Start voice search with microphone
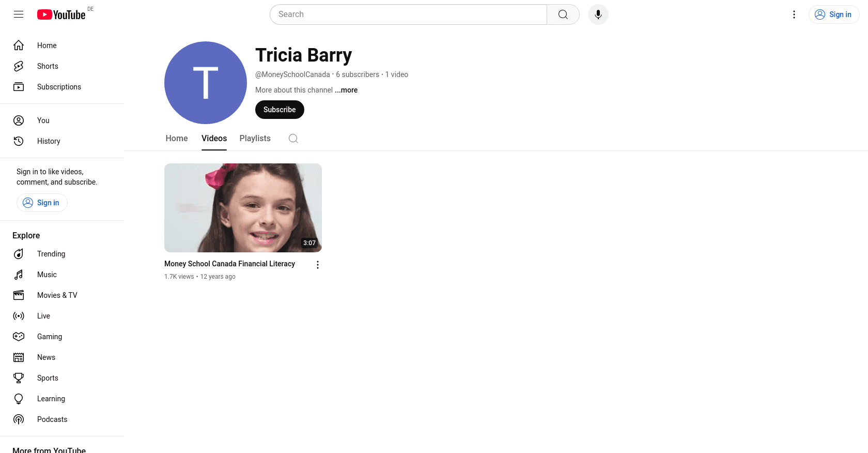This screenshot has height=453, width=868. [598, 14]
